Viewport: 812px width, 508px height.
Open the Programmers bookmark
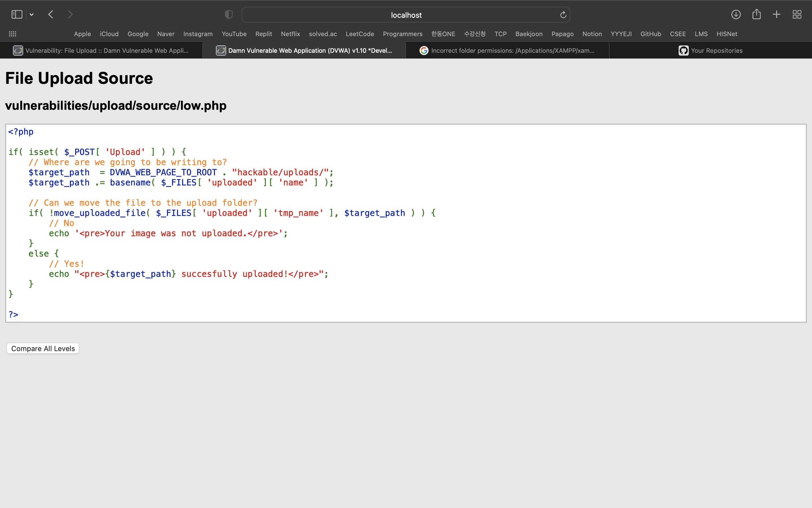tap(403, 34)
